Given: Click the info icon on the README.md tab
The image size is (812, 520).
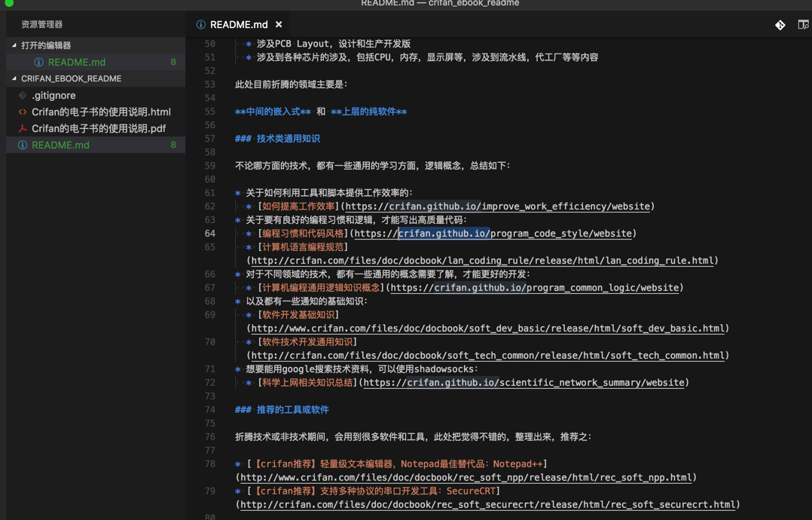Looking at the screenshot, I should [x=201, y=24].
